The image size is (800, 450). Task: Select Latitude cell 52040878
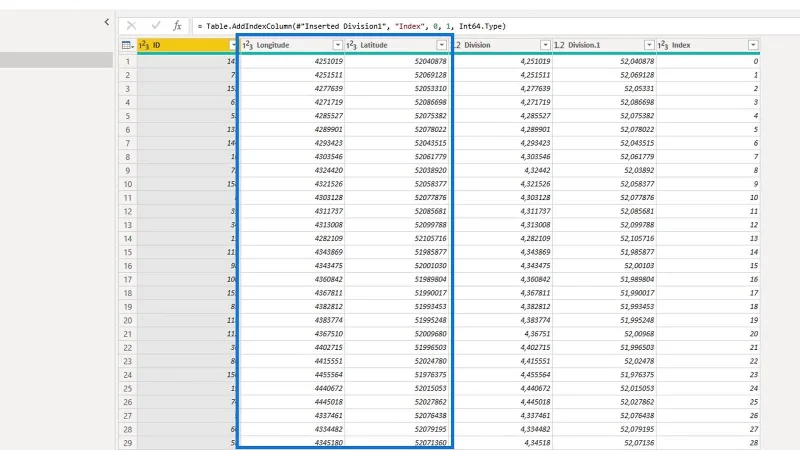(396, 61)
